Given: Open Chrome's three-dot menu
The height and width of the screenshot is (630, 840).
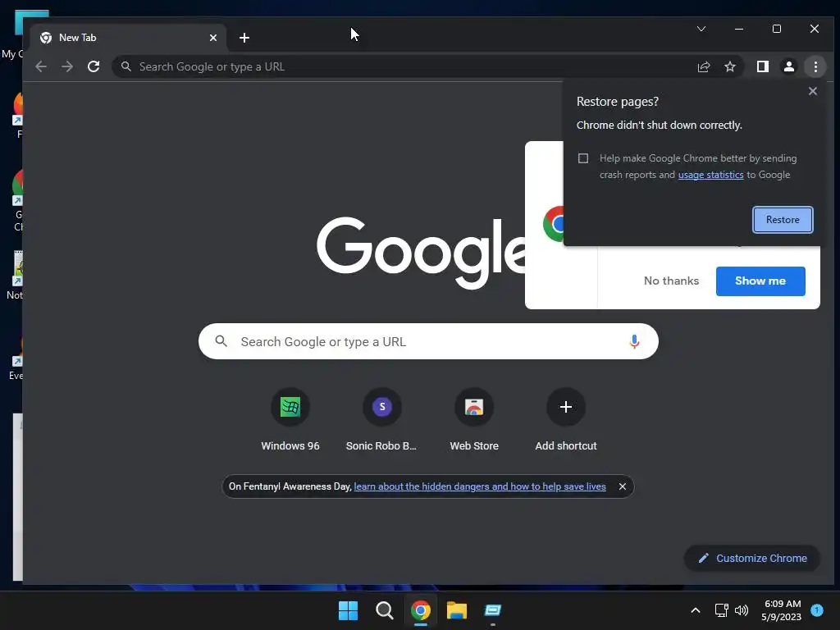Looking at the screenshot, I should (815, 66).
